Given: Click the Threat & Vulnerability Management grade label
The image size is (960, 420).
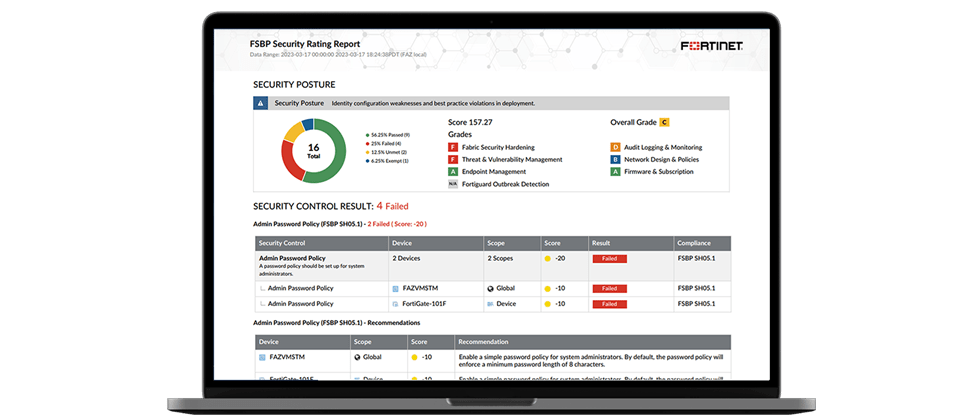Looking at the screenshot, I should coord(512,159).
